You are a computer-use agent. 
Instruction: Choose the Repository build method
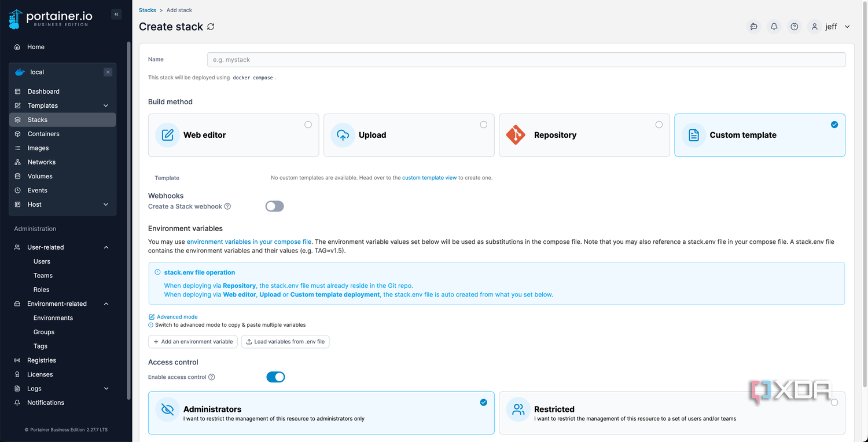pos(584,135)
